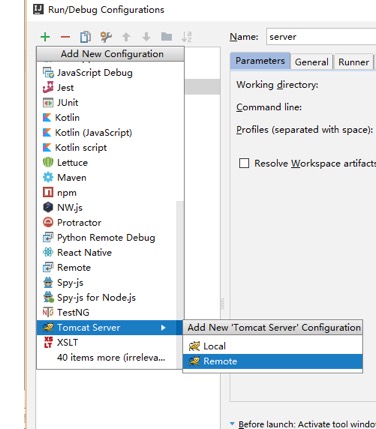Switch to the General tab
This screenshot has width=376, height=429.
tap(311, 62)
